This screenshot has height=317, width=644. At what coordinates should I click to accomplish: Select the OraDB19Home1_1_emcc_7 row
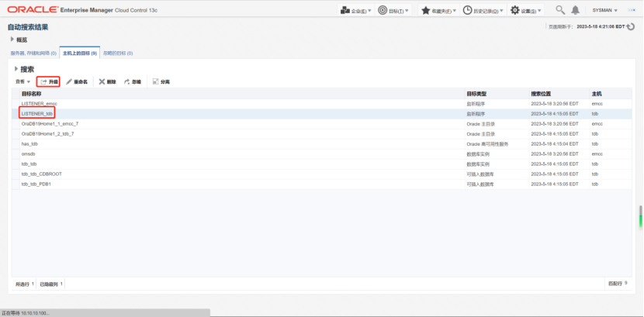tap(321, 124)
